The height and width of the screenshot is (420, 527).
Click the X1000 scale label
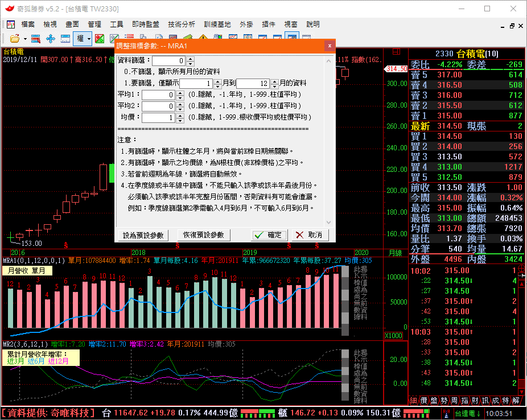(x=393, y=336)
